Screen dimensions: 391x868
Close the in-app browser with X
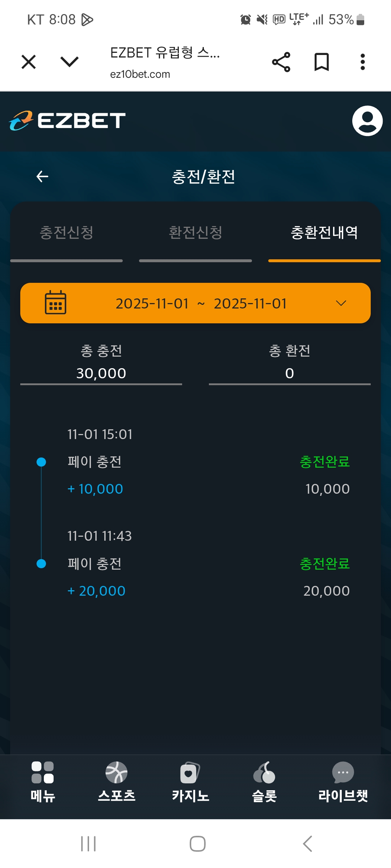coord(29,62)
